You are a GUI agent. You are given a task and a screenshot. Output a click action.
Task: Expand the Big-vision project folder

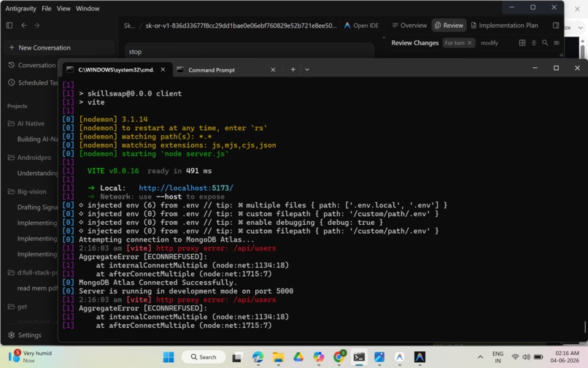tap(28, 191)
